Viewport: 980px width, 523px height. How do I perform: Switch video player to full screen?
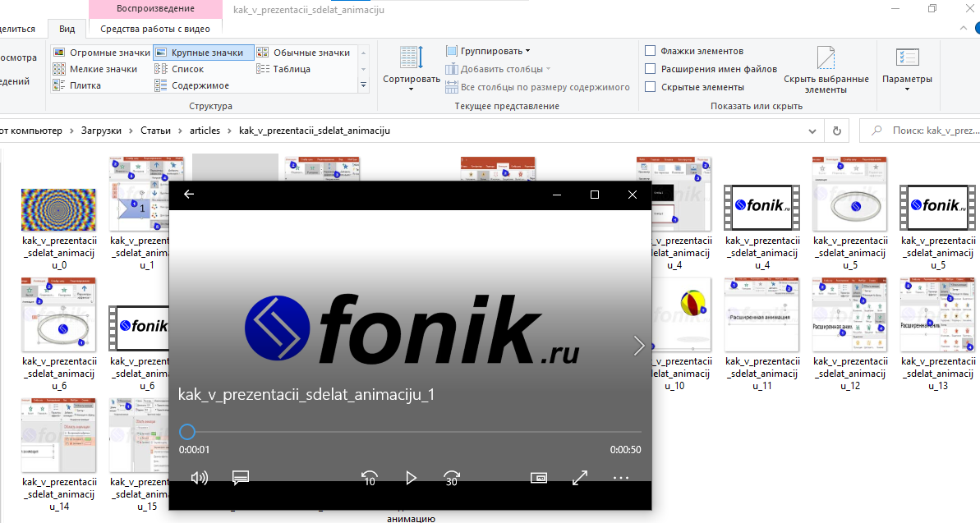[x=580, y=478]
